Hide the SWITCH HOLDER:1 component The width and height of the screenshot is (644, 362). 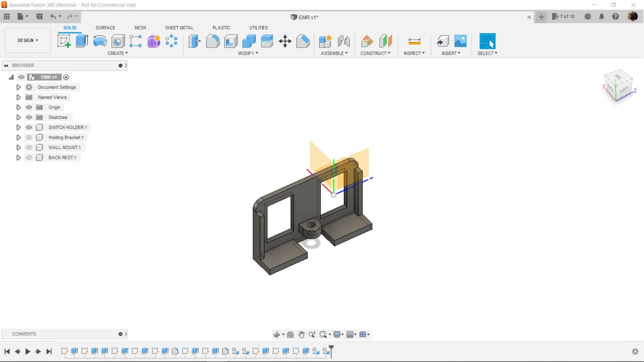tap(29, 127)
